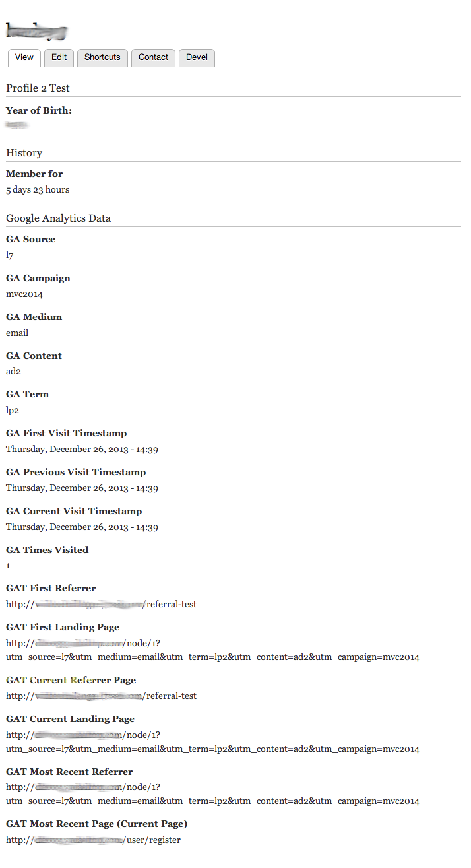Click the GA Source field label
The image size is (471, 868).
pos(31,239)
